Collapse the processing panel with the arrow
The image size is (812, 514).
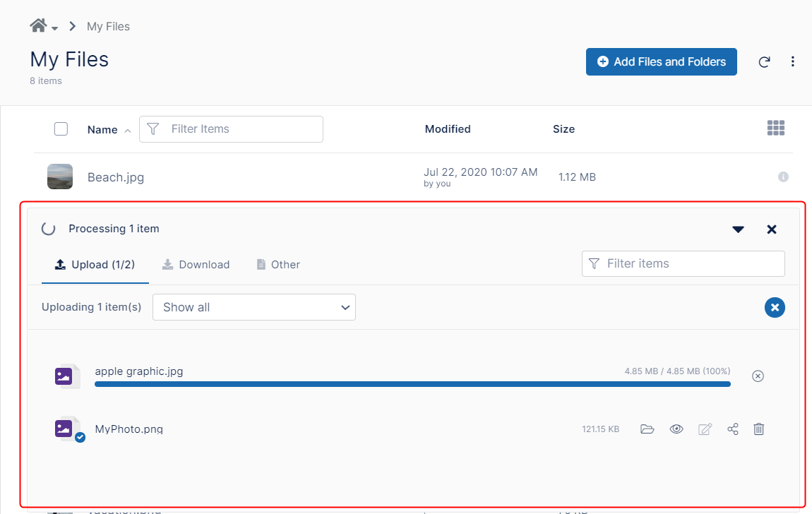pos(739,229)
